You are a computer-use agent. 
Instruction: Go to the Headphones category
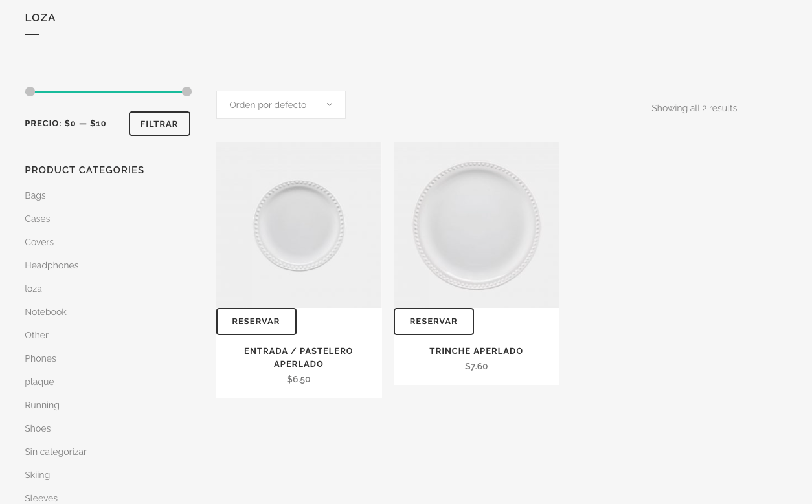tap(51, 265)
